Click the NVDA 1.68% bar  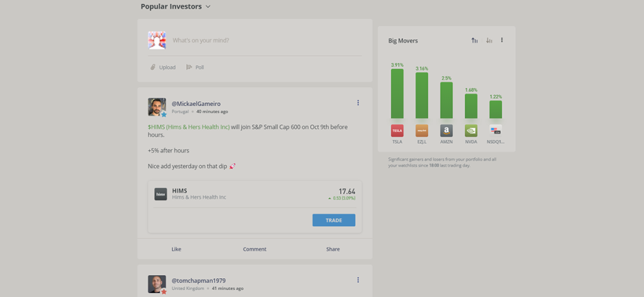pos(471,106)
